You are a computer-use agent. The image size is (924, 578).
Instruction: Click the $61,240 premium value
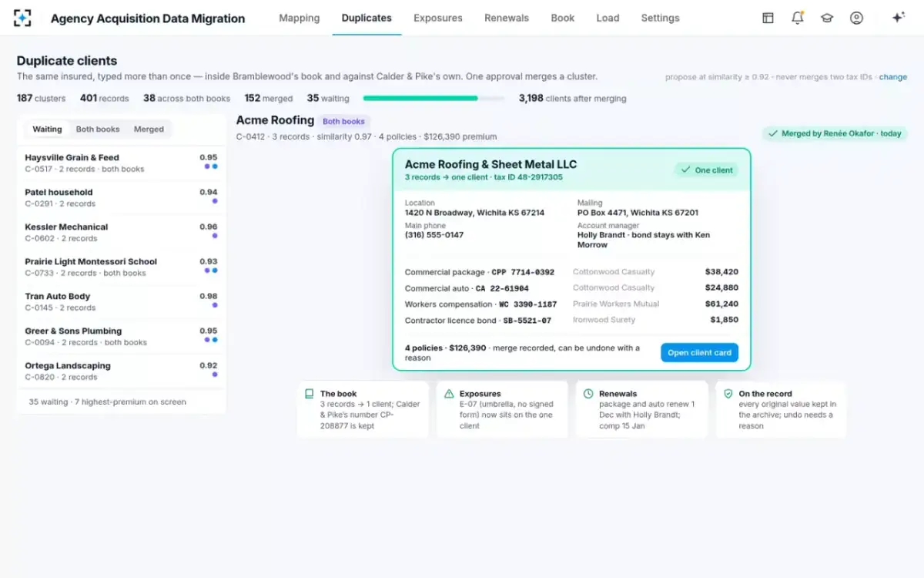[x=721, y=304]
